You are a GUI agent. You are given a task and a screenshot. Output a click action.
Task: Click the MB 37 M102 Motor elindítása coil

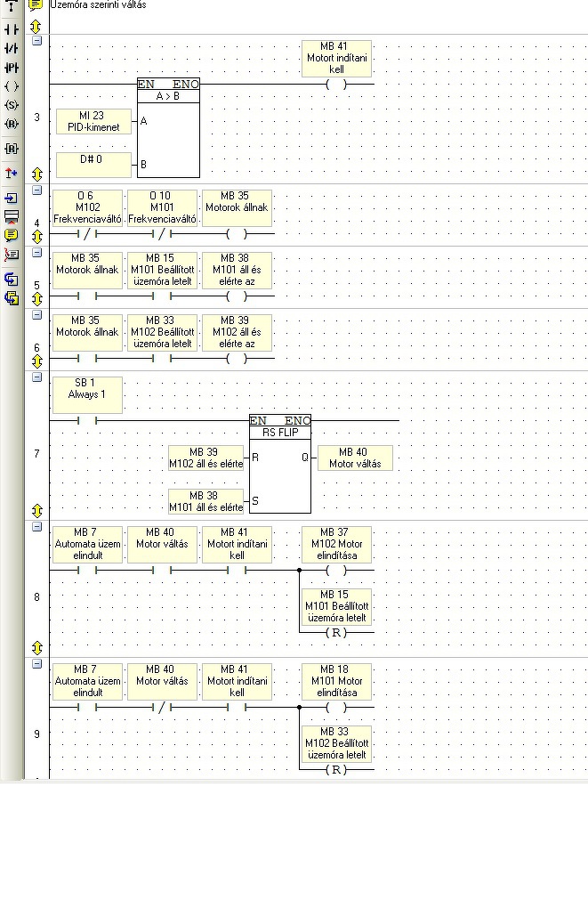336,570
